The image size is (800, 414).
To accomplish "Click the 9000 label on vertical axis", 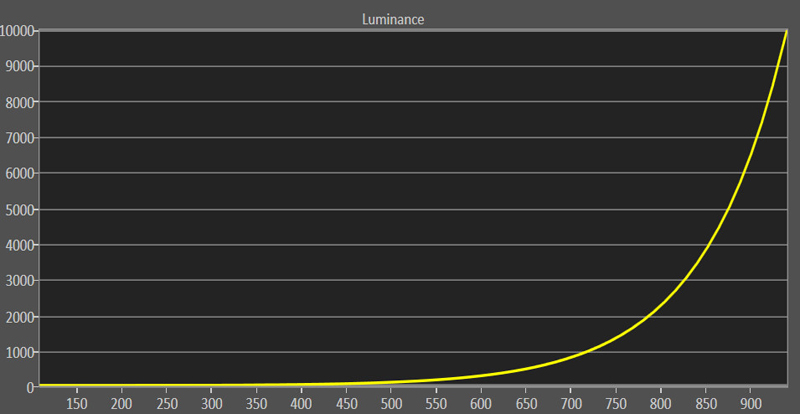I will [x=21, y=67].
